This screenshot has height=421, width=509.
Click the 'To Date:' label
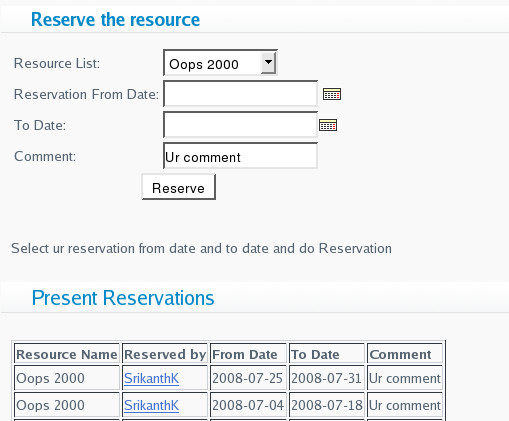pyautogui.click(x=40, y=125)
